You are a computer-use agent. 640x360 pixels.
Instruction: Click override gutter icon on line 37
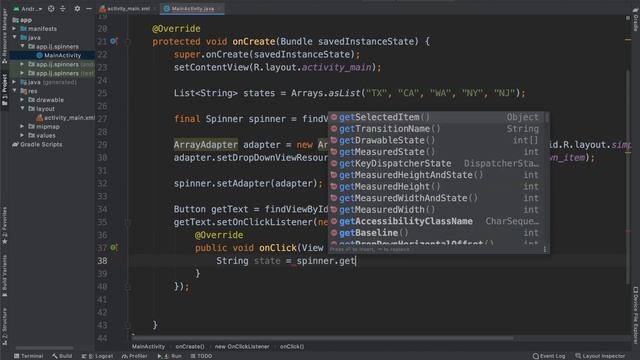coord(113,248)
